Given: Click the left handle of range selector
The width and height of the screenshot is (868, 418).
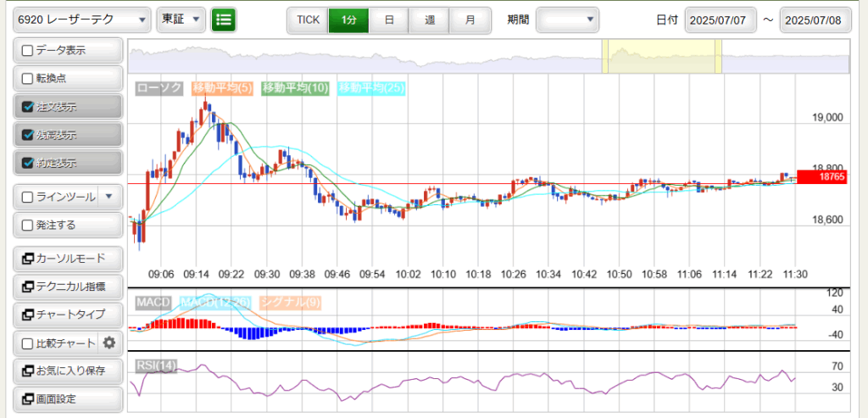Looking at the screenshot, I should pyautogui.click(x=605, y=57).
